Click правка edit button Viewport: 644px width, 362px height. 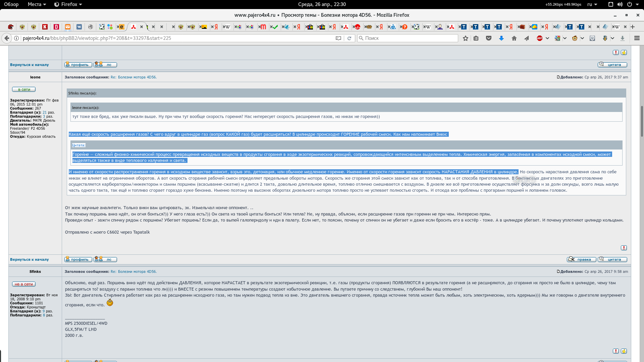[x=581, y=259]
